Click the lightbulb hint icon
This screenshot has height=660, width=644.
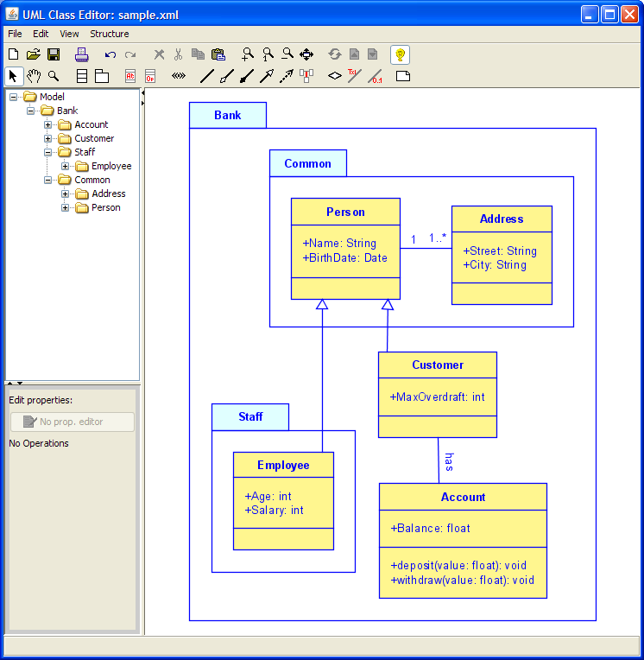[x=400, y=54]
